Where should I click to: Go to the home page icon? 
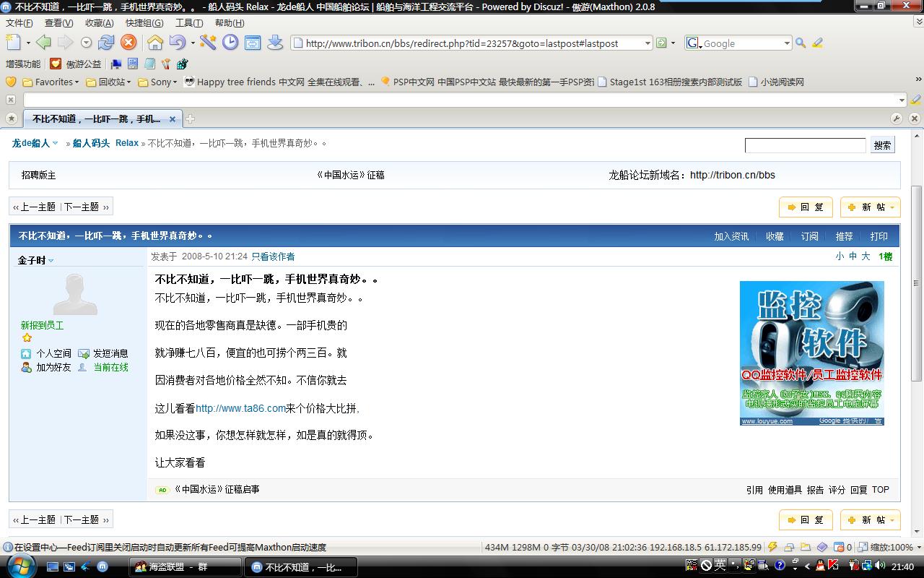click(x=155, y=43)
